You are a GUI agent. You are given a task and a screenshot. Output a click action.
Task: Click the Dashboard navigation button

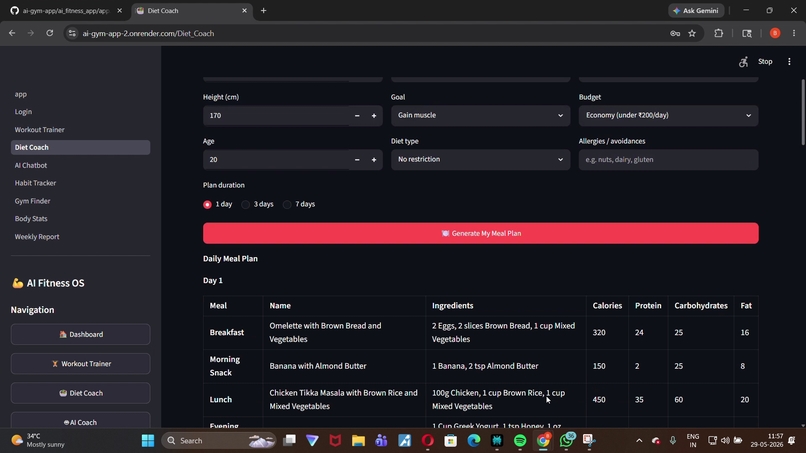click(x=81, y=334)
